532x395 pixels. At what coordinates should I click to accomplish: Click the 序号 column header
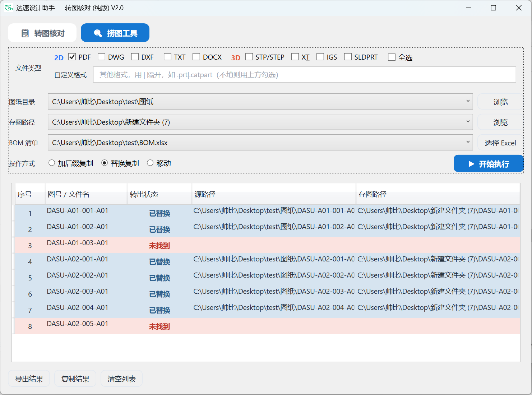coord(30,194)
